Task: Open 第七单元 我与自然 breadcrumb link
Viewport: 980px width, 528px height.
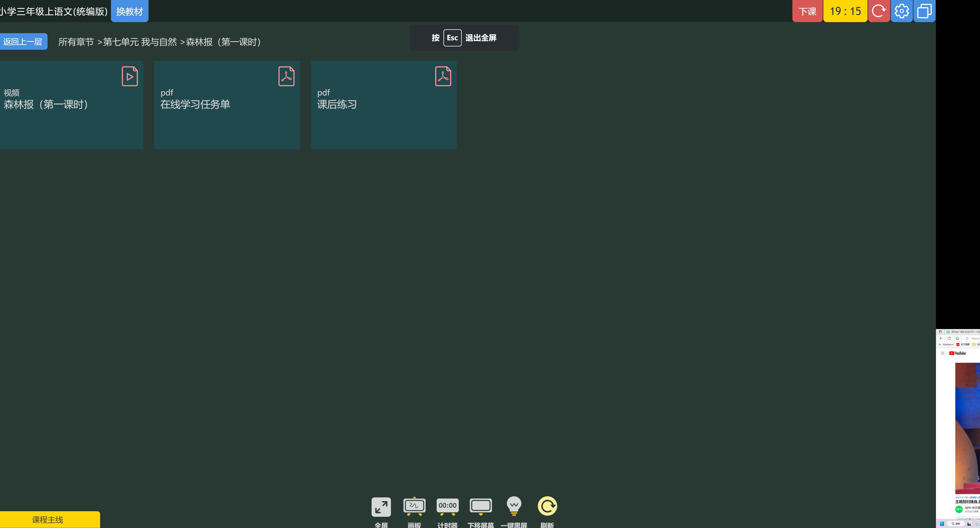Action: [x=140, y=42]
